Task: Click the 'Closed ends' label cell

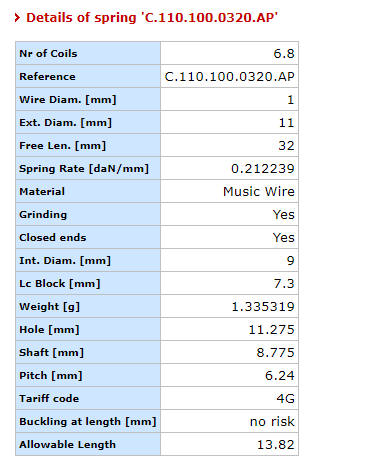Action: (88, 237)
